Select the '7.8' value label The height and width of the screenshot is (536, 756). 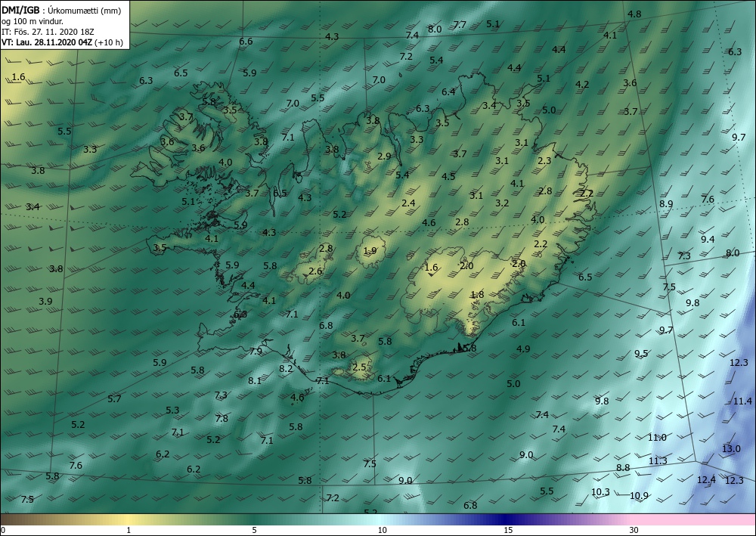click(222, 418)
